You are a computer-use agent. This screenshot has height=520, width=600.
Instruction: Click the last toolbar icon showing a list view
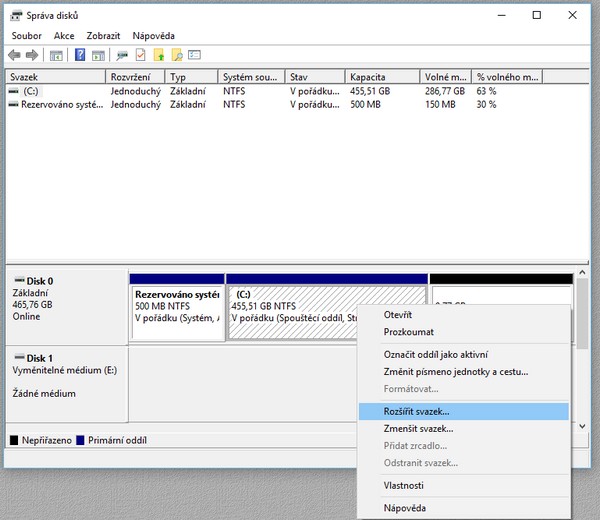(195, 55)
